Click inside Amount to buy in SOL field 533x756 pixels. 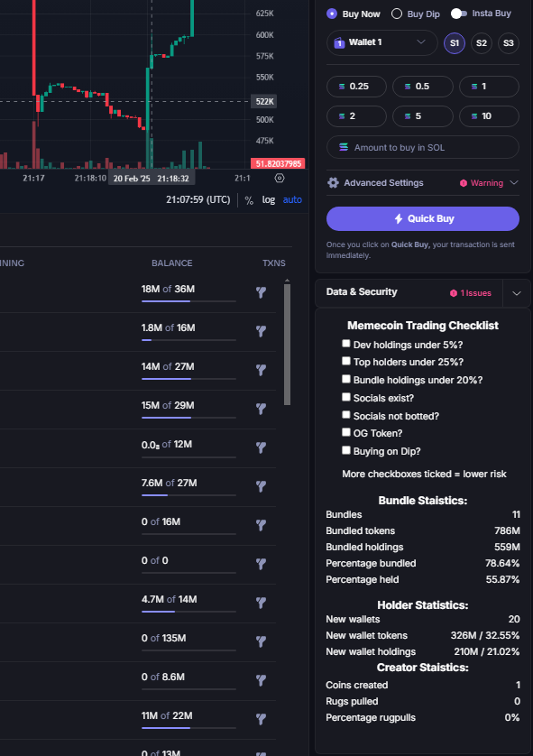(423, 148)
